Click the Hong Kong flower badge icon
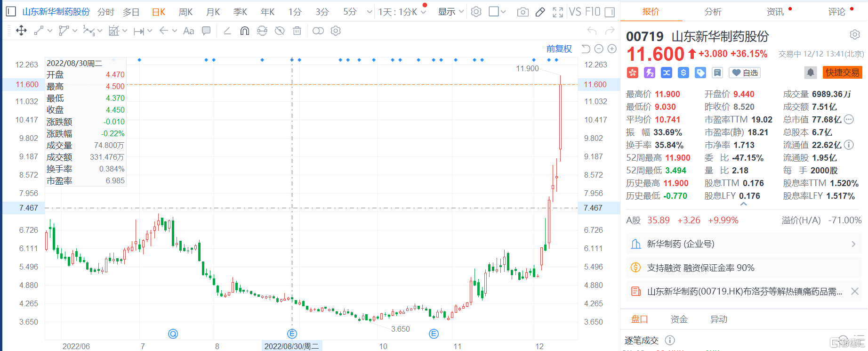Image resolution: width=868 pixels, height=351 pixels. 632,73
